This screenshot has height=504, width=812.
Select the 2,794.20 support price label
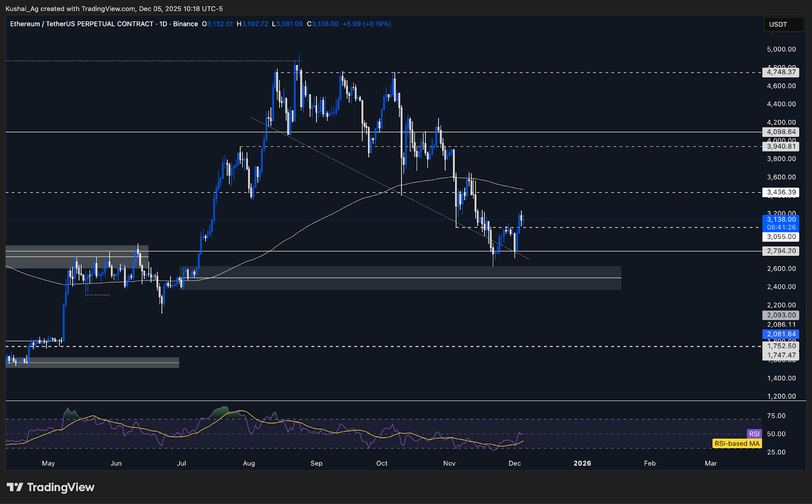(x=782, y=251)
